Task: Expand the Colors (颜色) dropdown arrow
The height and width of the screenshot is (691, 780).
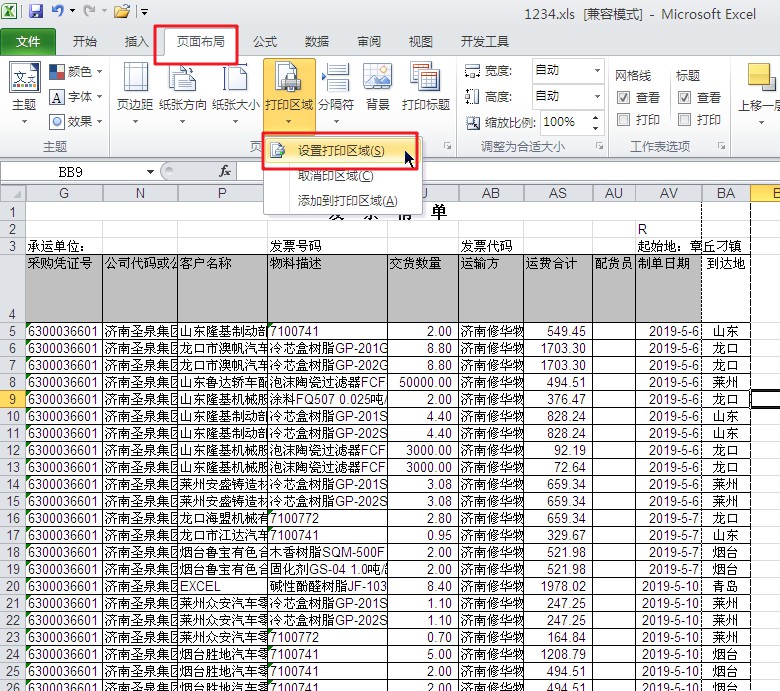Action: coord(99,72)
